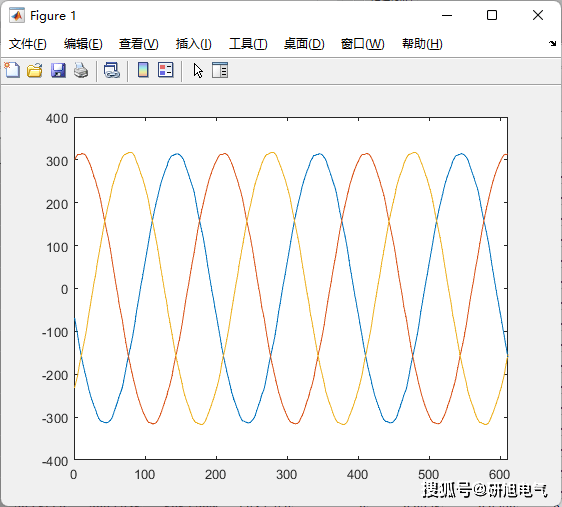Open the 编辑(E) menu

pyautogui.click(x=83, y=44)
